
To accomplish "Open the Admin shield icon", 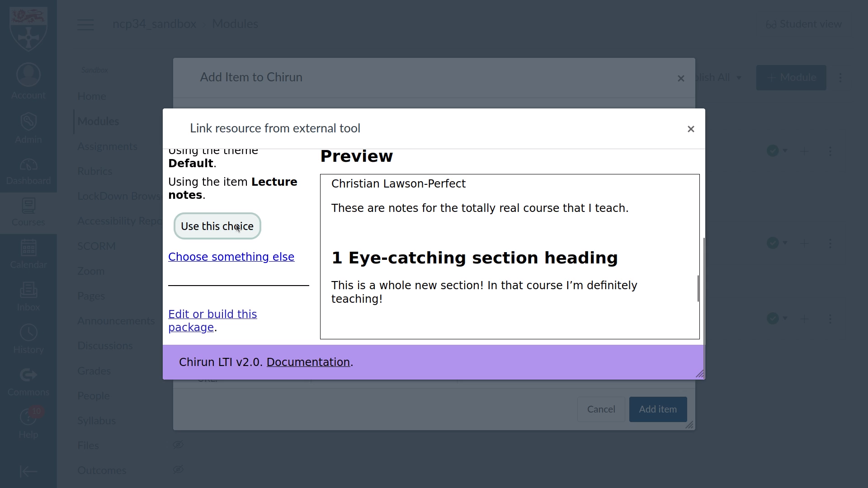I will click(x=28, y=122).
